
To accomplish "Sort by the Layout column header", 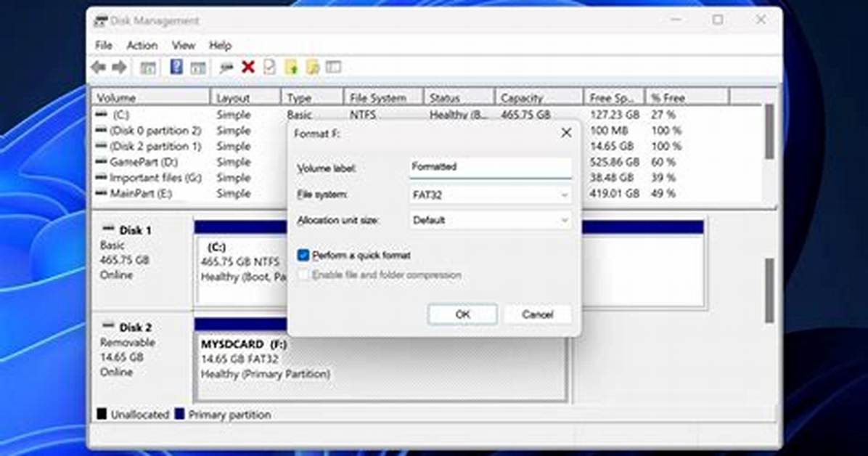I will (246, 97).
